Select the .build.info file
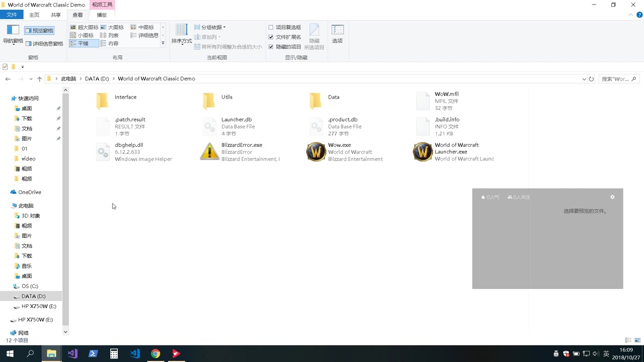This screenshot has height=362, width=644. (x=438, y=127)
